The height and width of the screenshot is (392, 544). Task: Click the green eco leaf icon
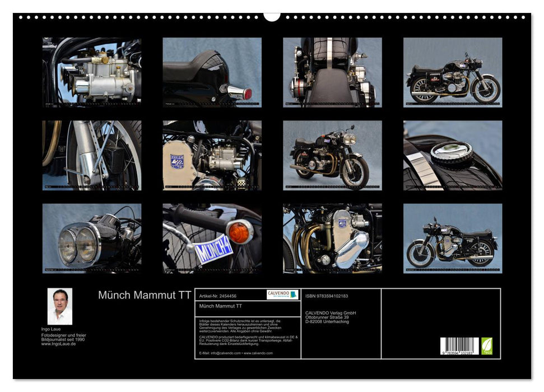click(x=486, y=346)
